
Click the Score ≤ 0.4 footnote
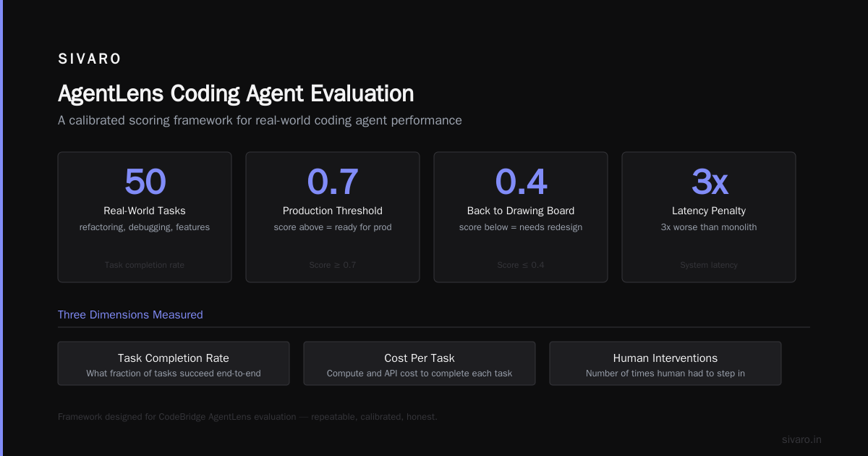tap(521, 265)
